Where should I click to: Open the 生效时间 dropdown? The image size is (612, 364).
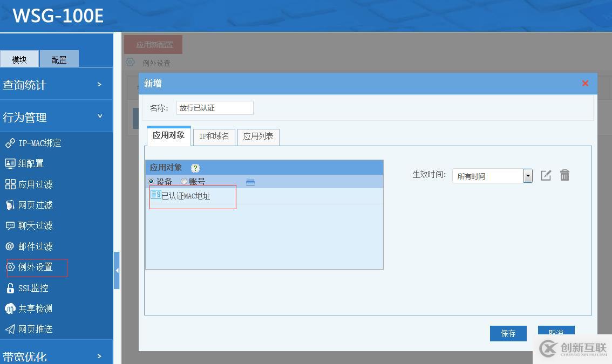coord(528,176)
